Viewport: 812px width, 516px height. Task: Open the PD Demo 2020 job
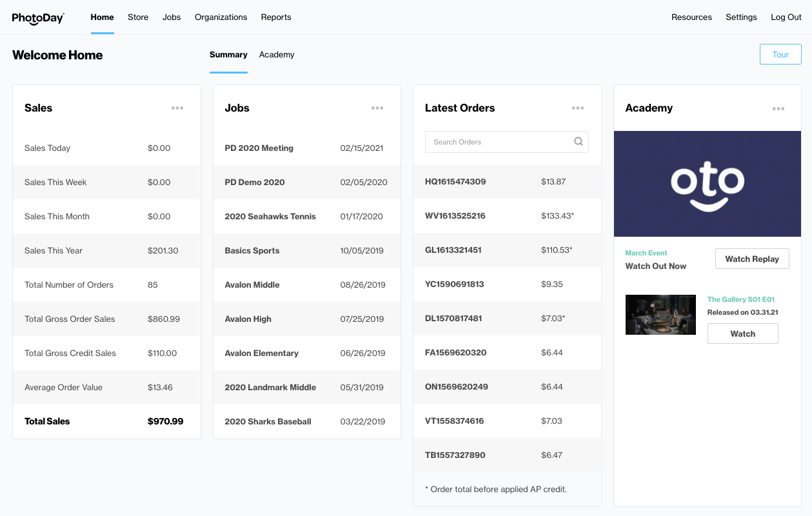click(x=255, y=182)
